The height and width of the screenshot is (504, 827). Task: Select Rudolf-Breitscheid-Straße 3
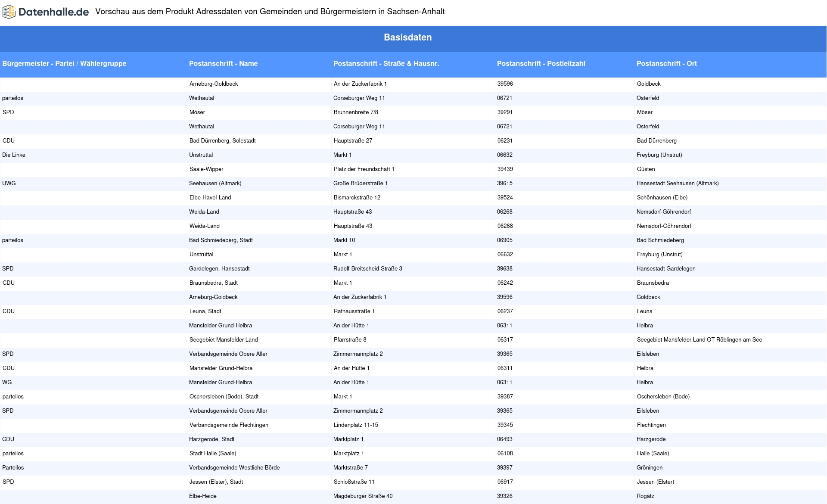(x=368, y=269)
